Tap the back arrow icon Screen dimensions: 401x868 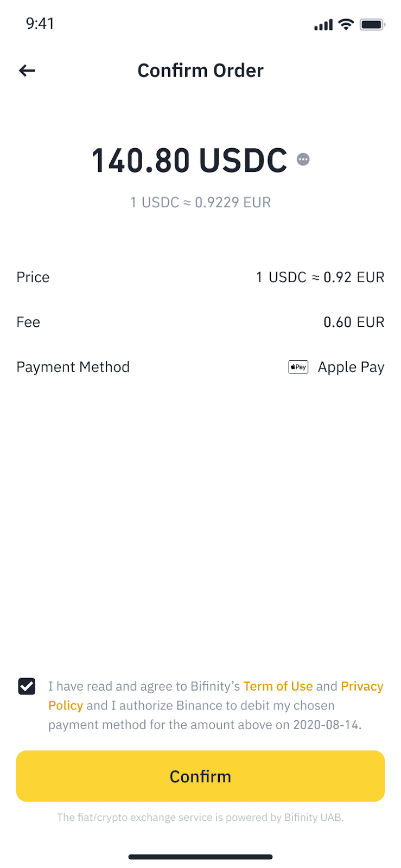click(x=27, y=71)
